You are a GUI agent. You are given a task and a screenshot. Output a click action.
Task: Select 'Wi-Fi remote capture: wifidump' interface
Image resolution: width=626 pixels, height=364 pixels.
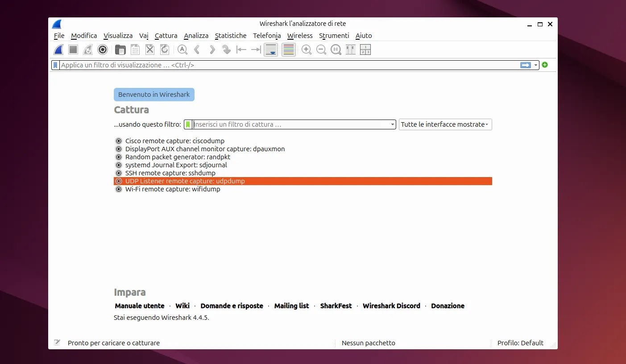click(303, 189)
